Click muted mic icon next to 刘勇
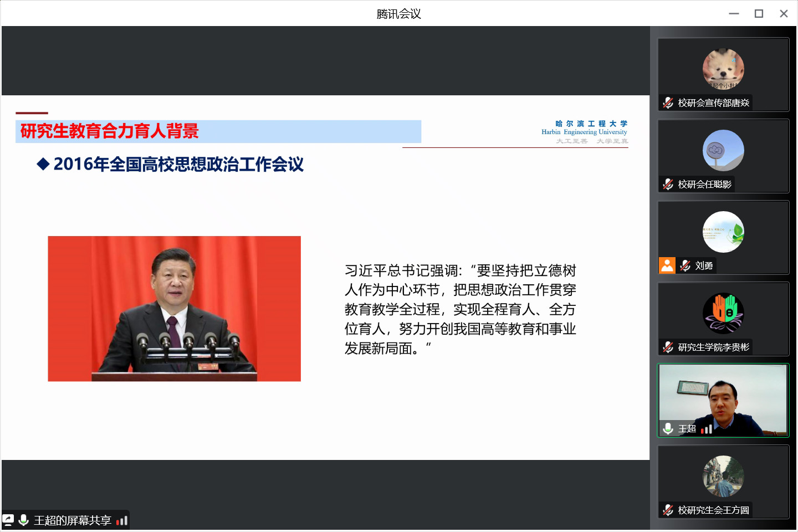The image size is (798, 532). click(686, 265)
